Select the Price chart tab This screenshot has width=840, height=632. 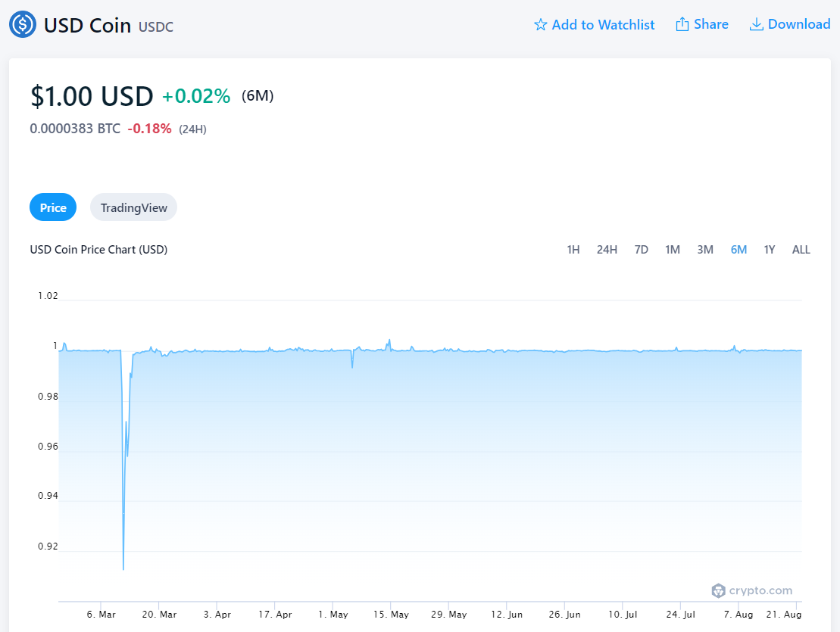point(53,207)
